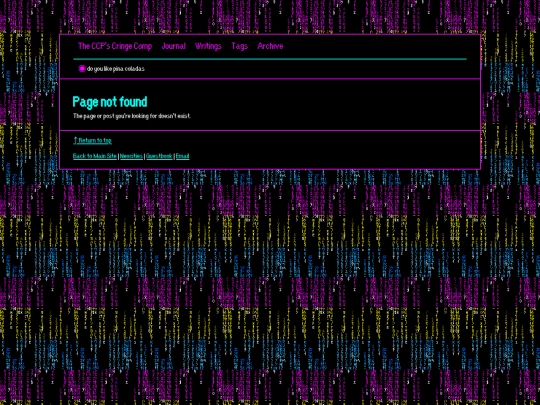Viewport: 540px width, 405px height.
Task: Open the Guestbook link
Action: 159,156
